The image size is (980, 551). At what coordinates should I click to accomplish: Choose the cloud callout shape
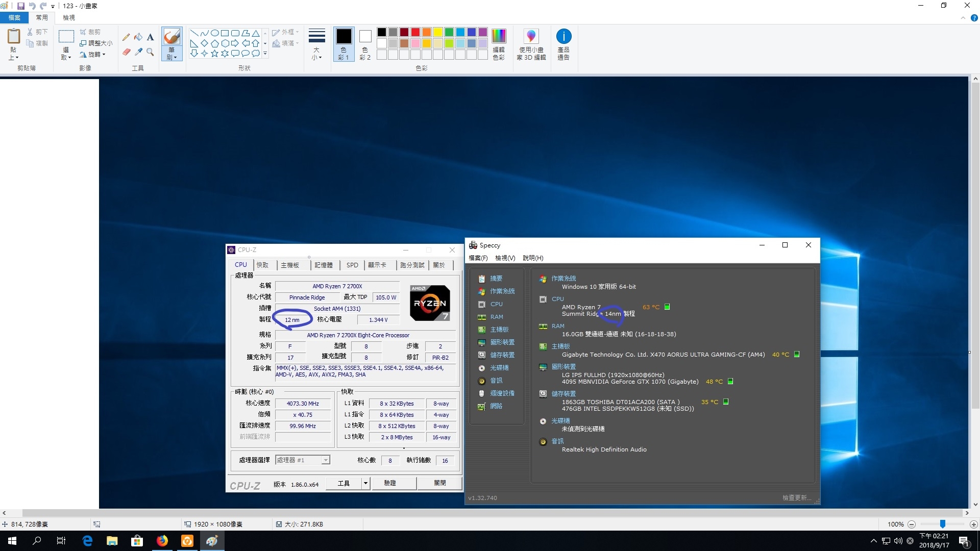(256, 53)
